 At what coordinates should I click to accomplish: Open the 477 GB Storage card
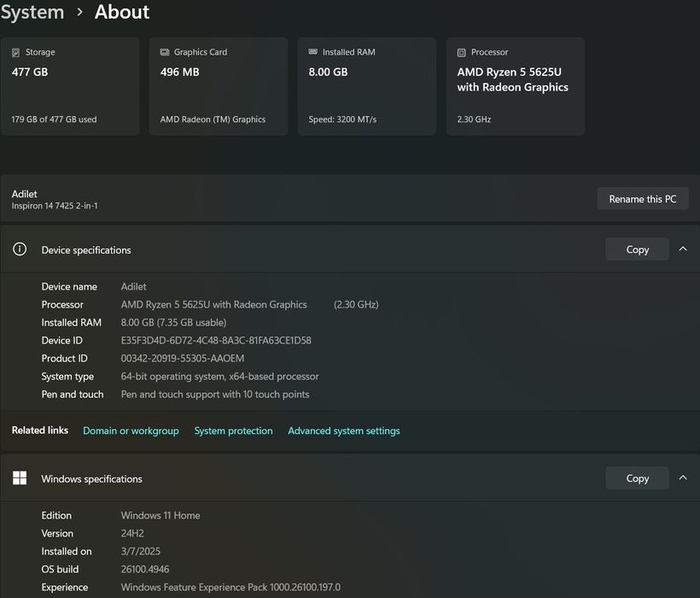pyautogui.click(x=70, y=86)
